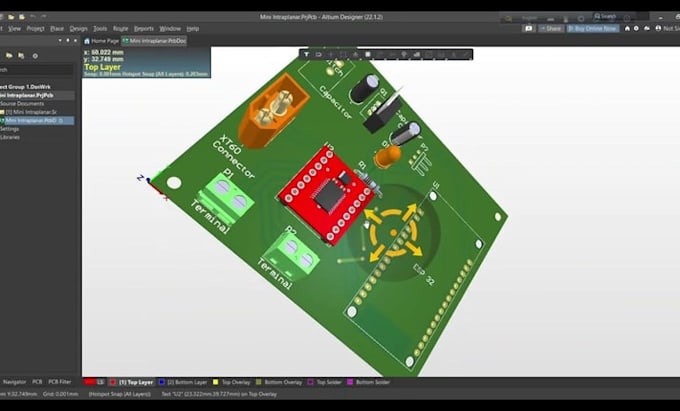
Task: Click the Share button
Action: point(551,28)
